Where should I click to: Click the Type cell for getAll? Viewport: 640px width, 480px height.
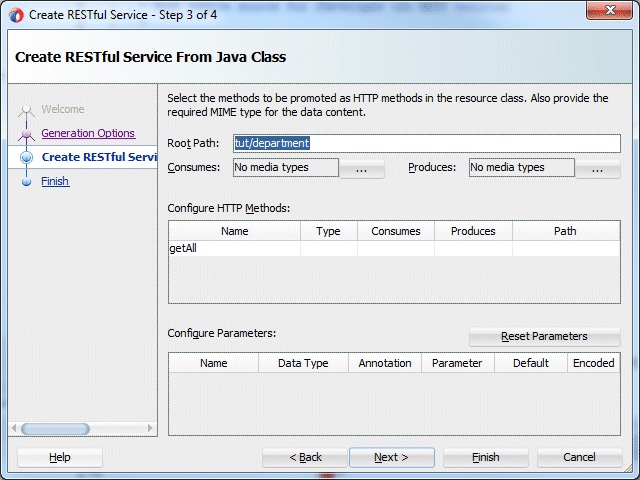(x=329, y=248)
